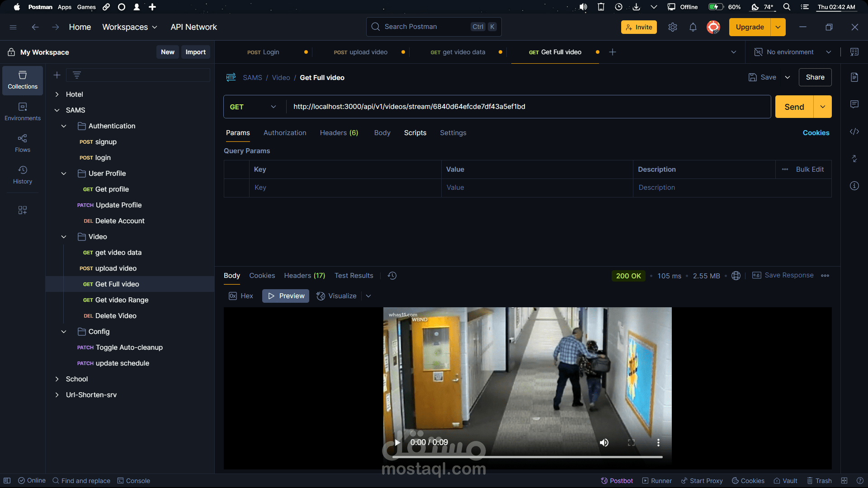Expand the Url-Shorten-srv collection

coord(57,395)
